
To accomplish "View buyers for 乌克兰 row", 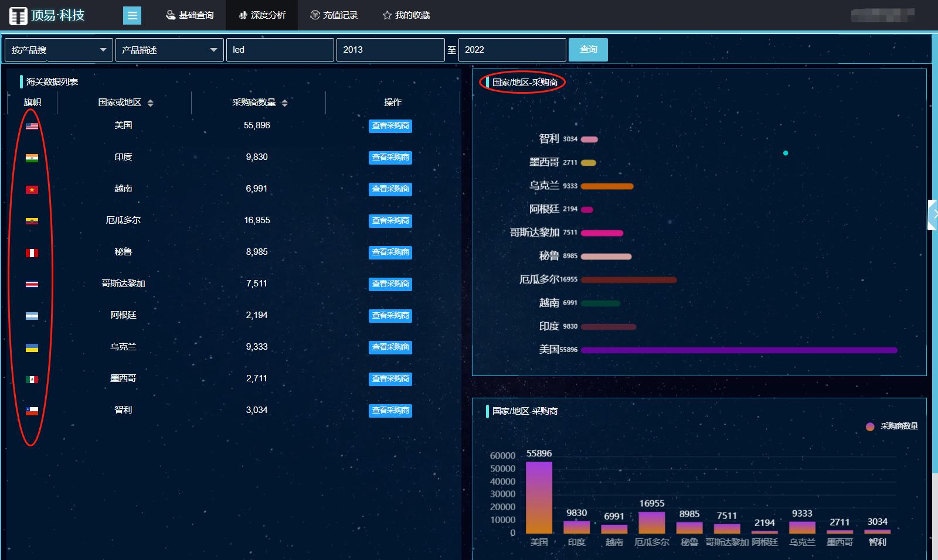I will [390, 347].
